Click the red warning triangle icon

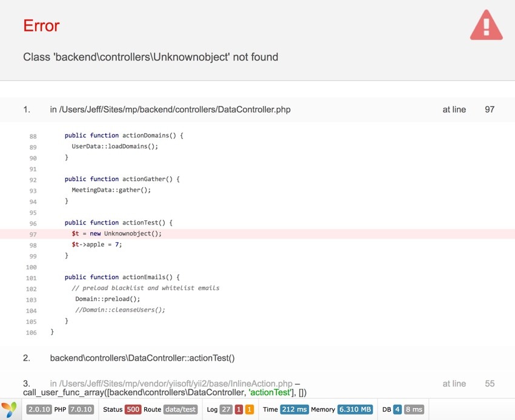(x=486, y=25)
